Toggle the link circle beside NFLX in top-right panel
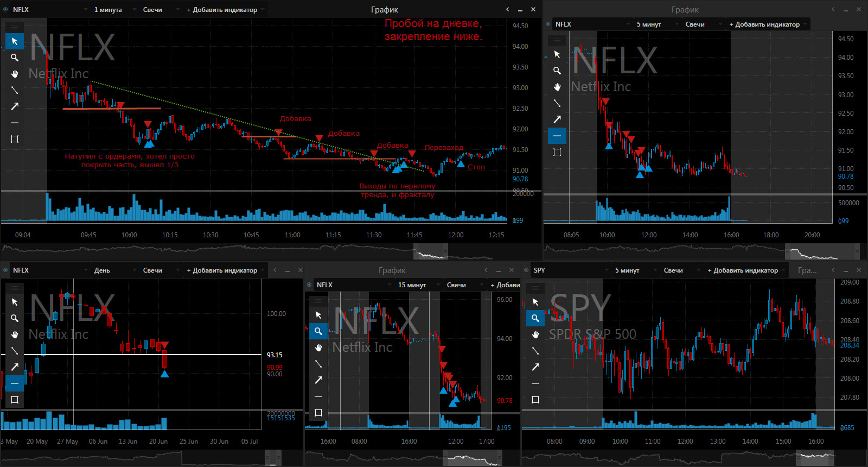The height and width of the screenshot is (467, 868). coord(548,24)
